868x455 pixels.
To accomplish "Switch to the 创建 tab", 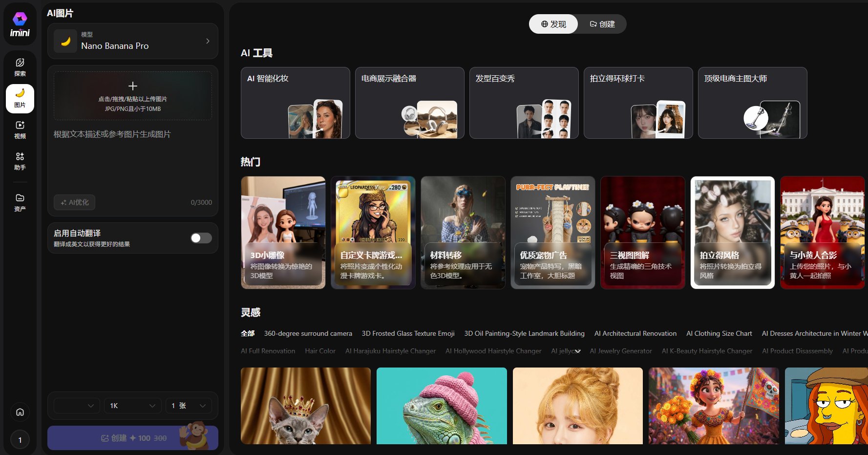I will point(602,24).
